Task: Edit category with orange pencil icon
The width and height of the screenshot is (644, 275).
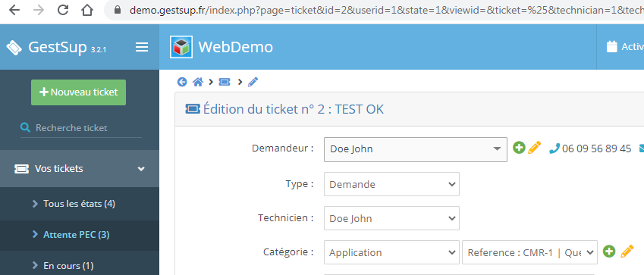Action: coord(627,252)
